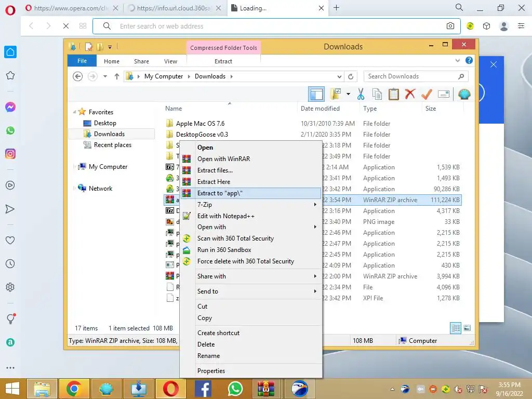
Task: Select Properties in context menu
Action: (x=251, y=371)
